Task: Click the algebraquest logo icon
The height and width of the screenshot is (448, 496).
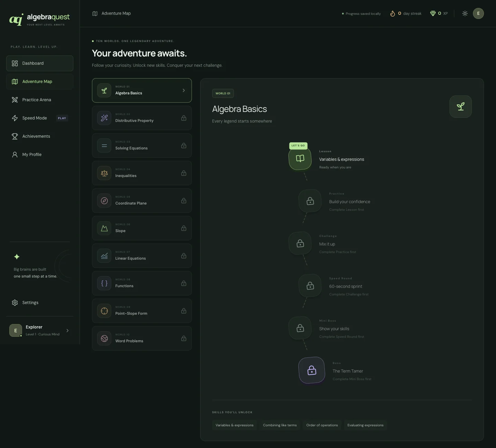Action: pyautogui.click(x=16, y=20)
